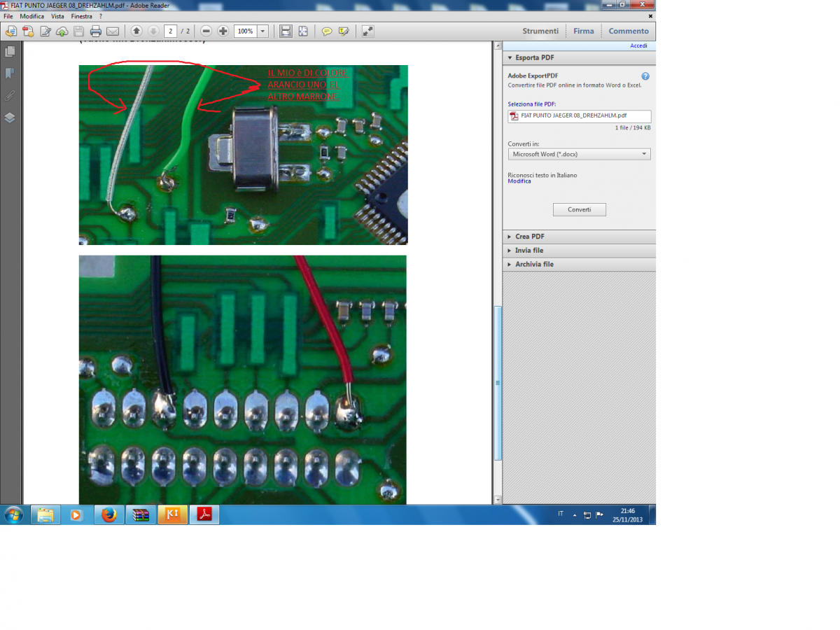Viewport: 840px width, 630px height.
Task: Click the page number field showing 2
Action: (171, 31)
